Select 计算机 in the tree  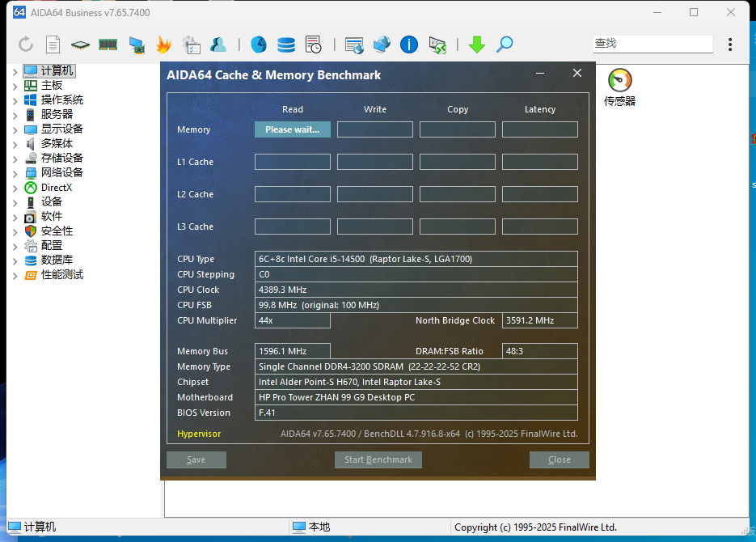pos(57,71)
